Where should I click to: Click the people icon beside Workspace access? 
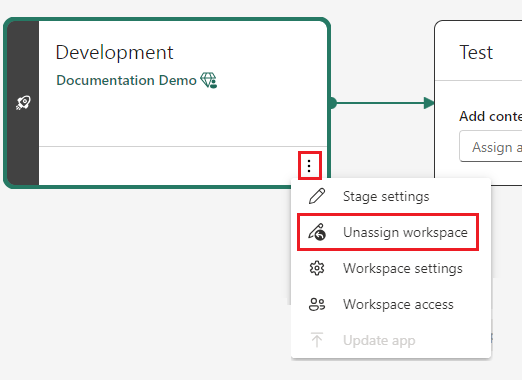[x=317, y=304]
